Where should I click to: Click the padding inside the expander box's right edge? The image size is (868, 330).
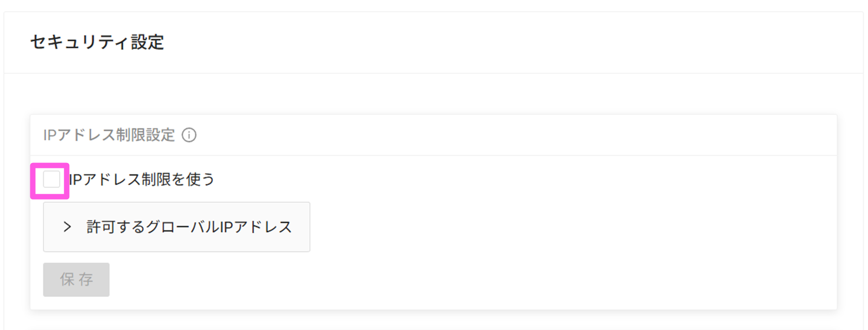click(x=302, y=227)
